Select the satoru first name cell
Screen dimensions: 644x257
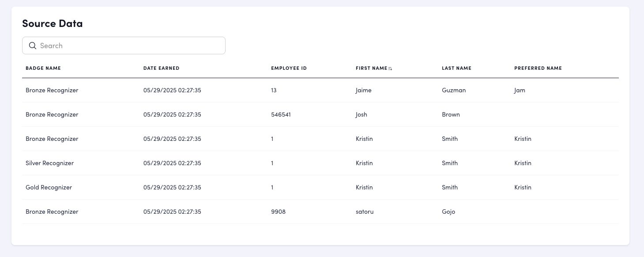[x=365, y=212]
